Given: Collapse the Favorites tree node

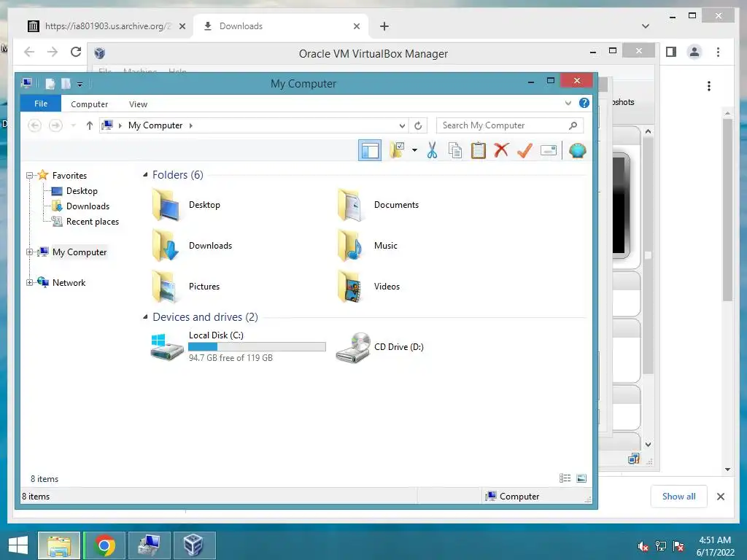Looking at the screenshot, I should 29,175.
